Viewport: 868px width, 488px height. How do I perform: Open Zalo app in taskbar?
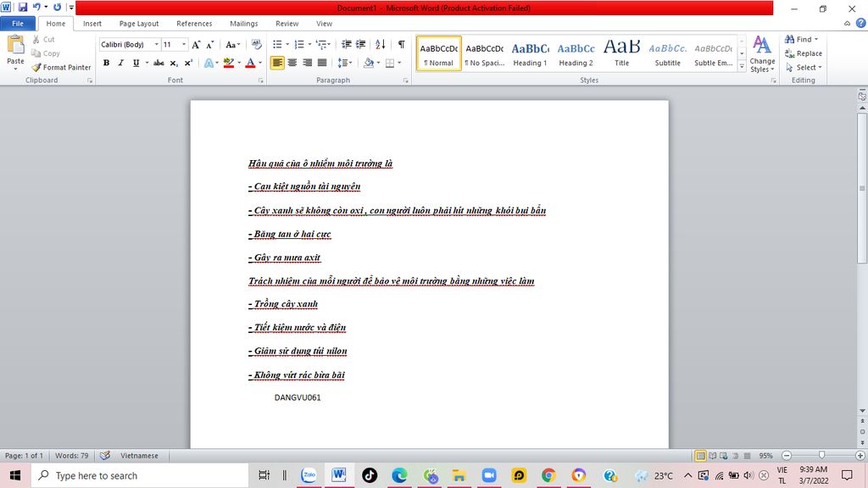coord(309,475)
